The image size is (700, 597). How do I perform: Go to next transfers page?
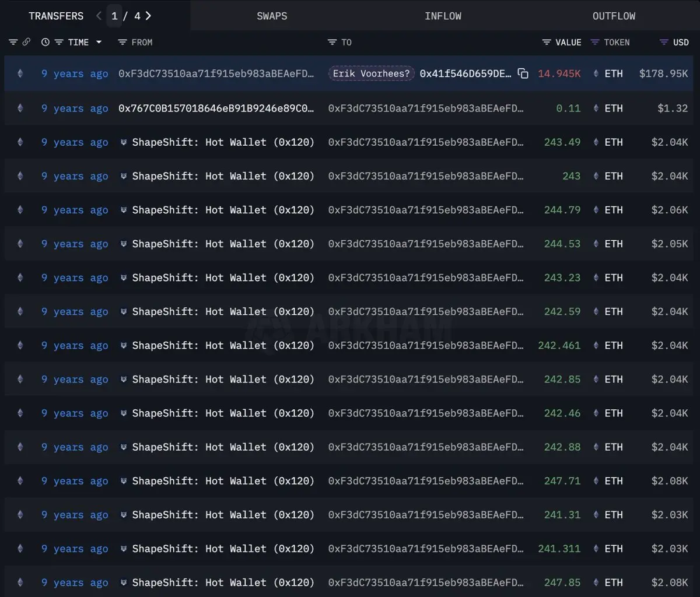click(148, 16)
